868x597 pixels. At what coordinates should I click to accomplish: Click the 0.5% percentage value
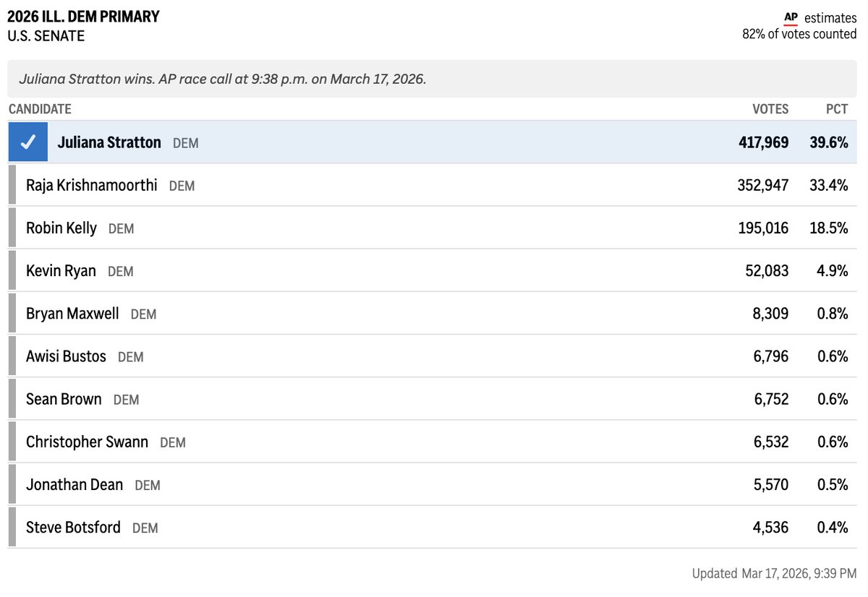click(x=833, y=484)
